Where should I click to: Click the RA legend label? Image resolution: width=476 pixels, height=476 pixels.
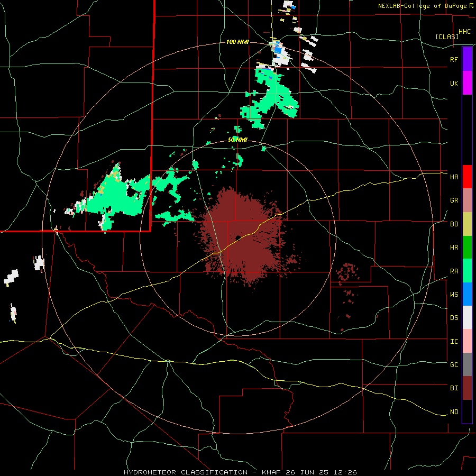pyautogui.click(x=454, y=271)
